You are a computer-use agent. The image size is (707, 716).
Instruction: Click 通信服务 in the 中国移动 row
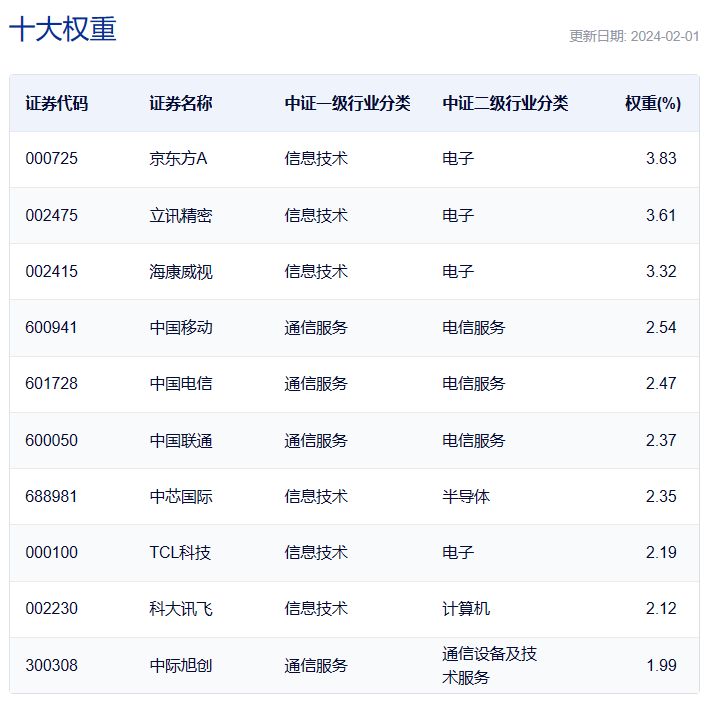pos(316,327)
